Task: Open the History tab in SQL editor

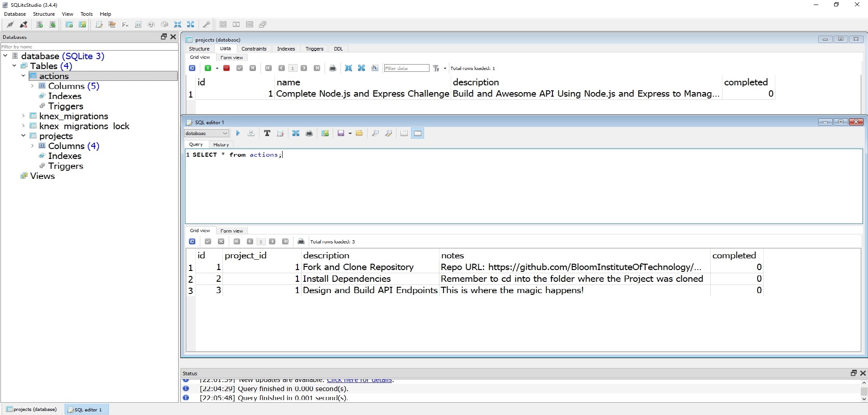Action: (x=221, y=145)
